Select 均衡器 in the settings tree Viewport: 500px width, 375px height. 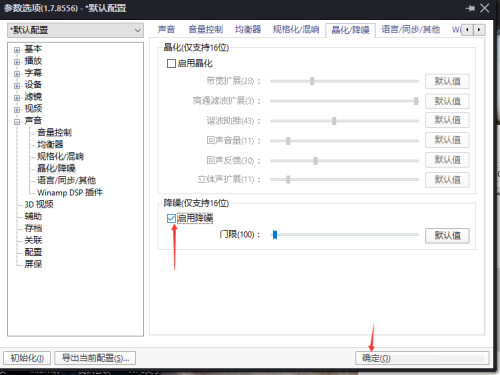tap(50, 144)
